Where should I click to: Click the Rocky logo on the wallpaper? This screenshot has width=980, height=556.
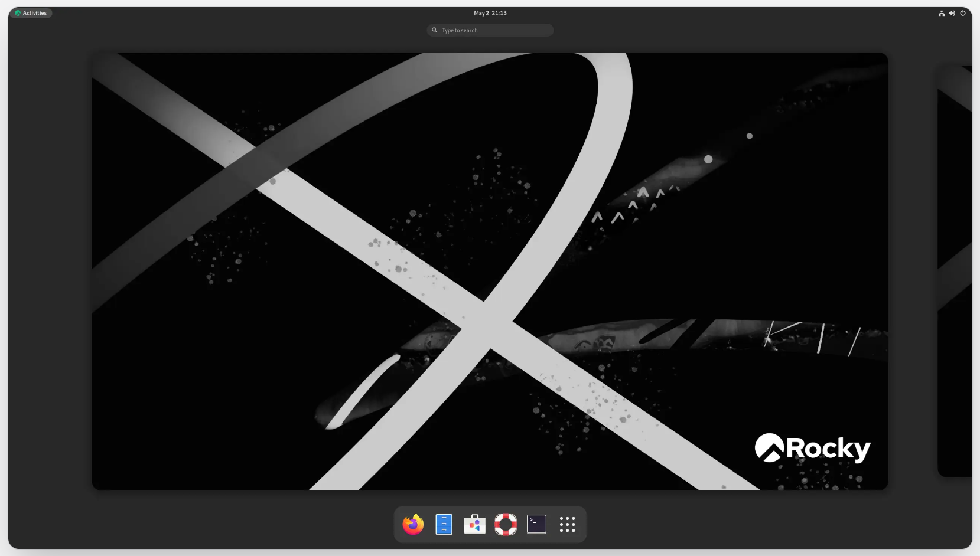click(812, 448)
